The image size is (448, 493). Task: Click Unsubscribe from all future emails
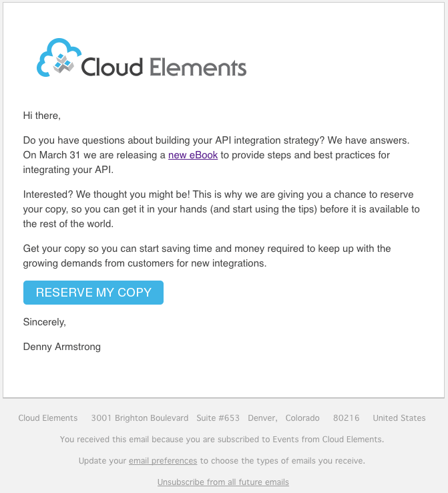(223, 482)
